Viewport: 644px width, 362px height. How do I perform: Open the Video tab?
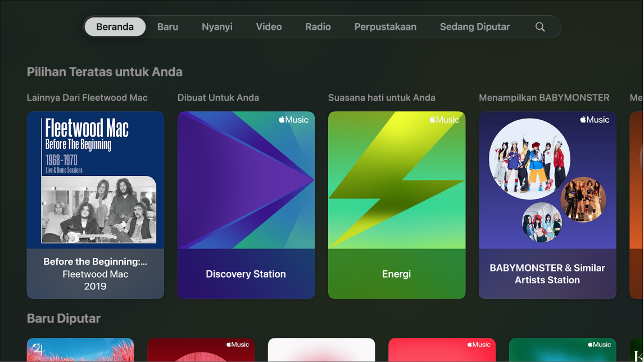tap(269, 26)
